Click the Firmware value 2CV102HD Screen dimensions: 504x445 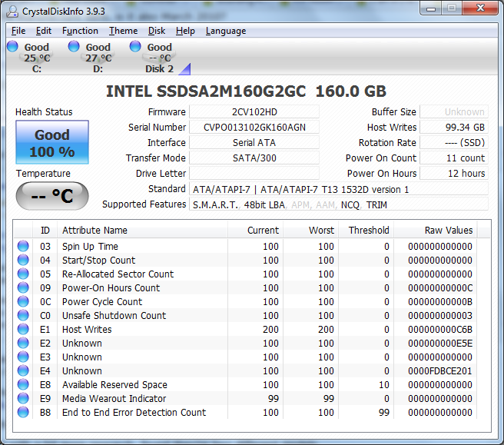254,112
